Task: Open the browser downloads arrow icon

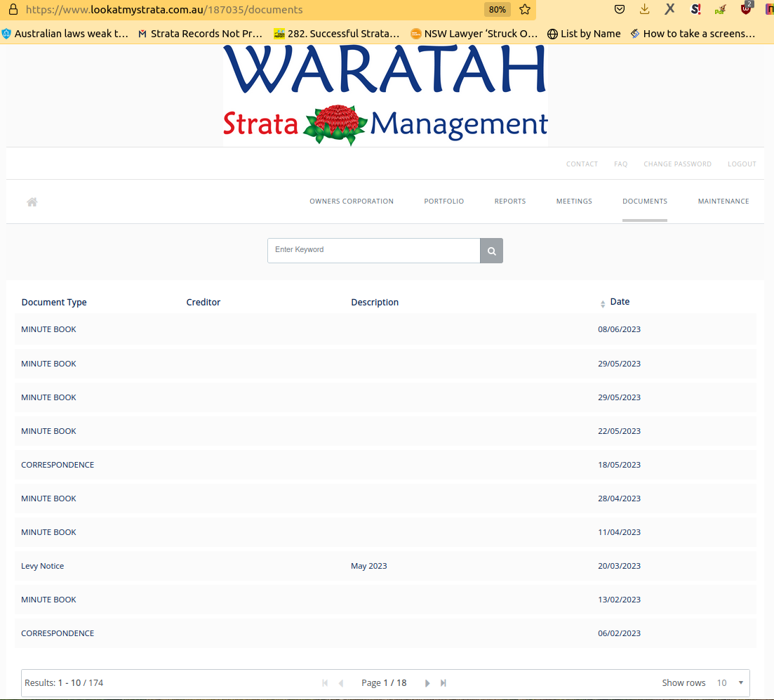Action: (x=644, y=9)
